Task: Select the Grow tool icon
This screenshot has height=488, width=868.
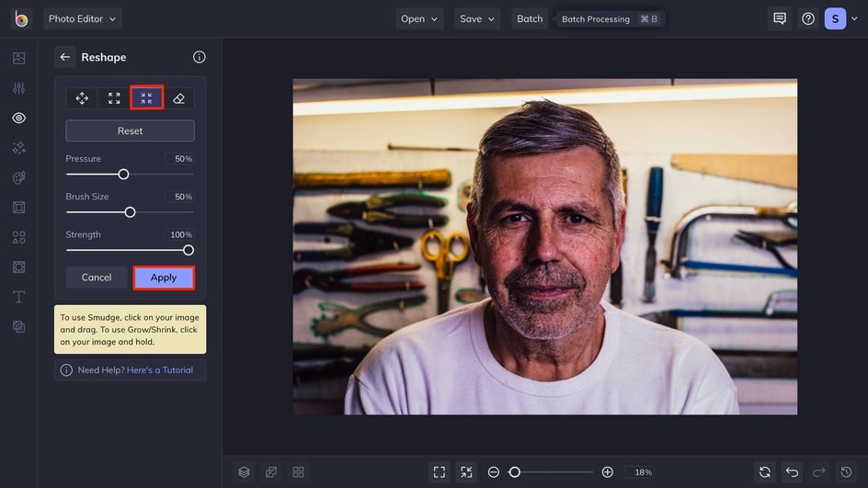Action: [x=114, y=98]
